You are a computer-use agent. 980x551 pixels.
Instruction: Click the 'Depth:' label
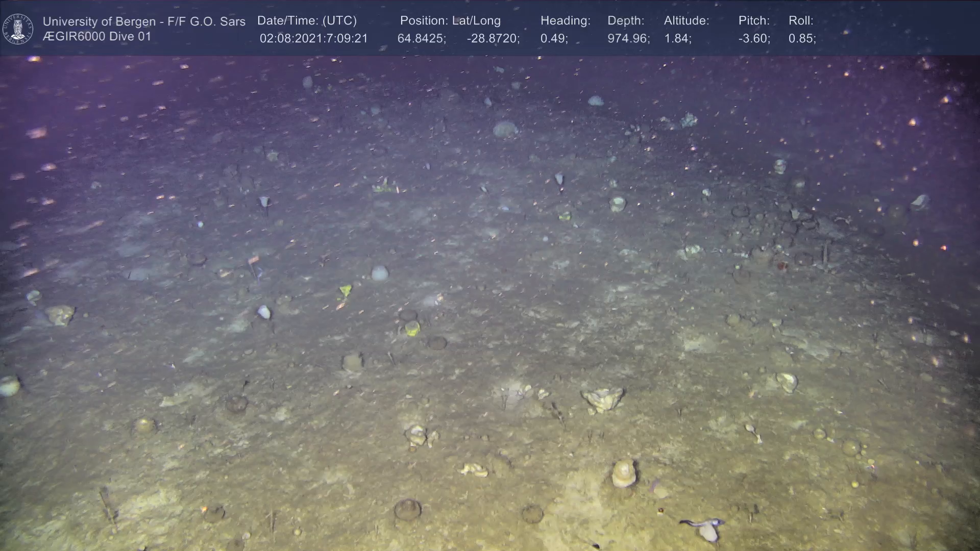click(x=626, y=20)
